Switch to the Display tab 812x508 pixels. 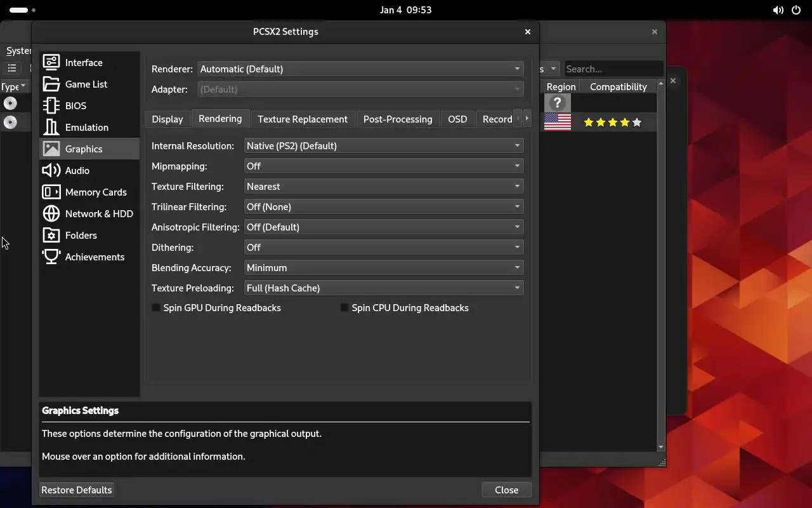(167, 119)
